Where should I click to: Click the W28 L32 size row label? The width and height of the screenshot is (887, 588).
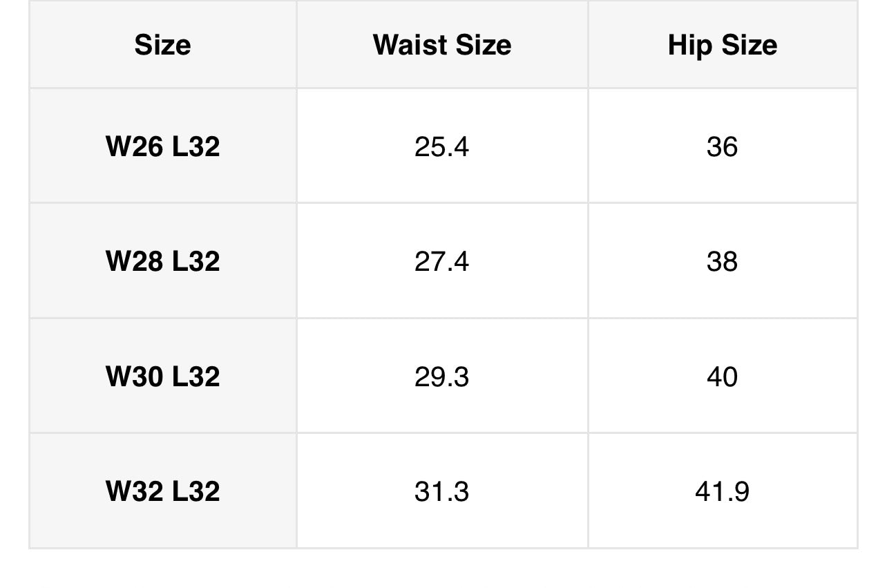pyautogui.click(x=162, y=261)
